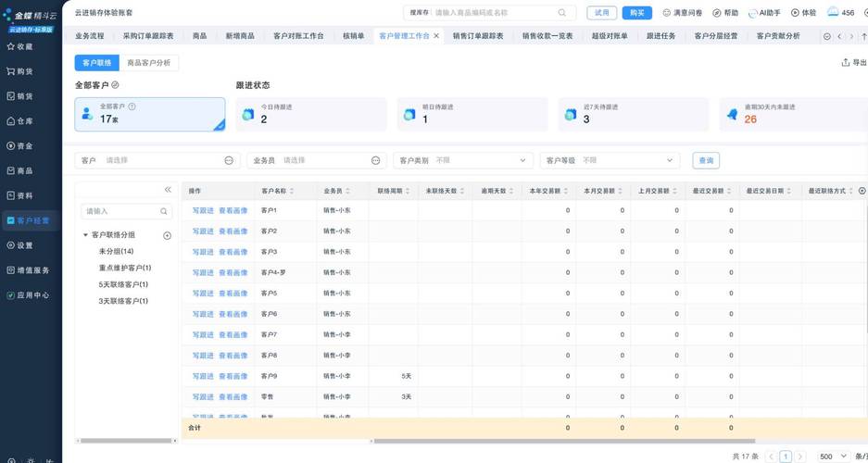The height and width of the screenshot is (463, 868).
Task: Open the 销货 sales module
Action: 20,96
